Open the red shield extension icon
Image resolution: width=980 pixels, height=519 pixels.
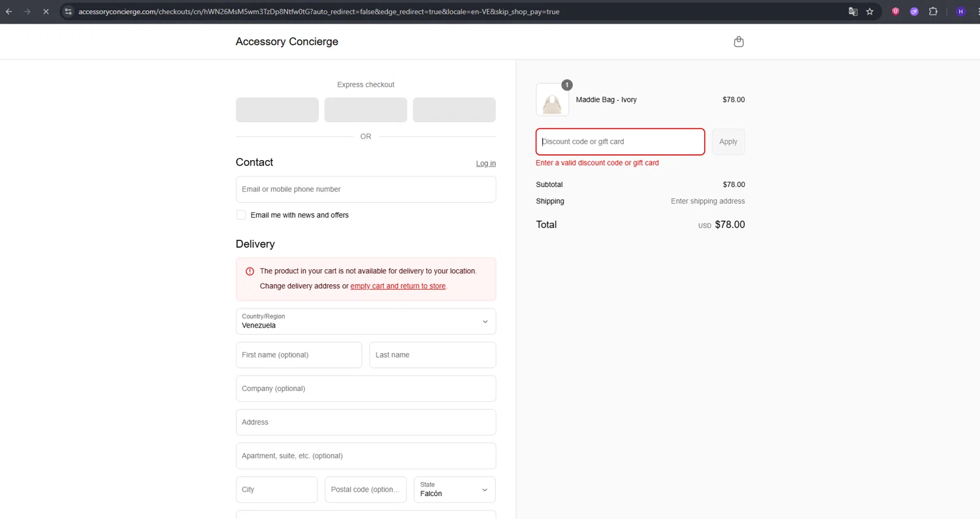point(896,11)
